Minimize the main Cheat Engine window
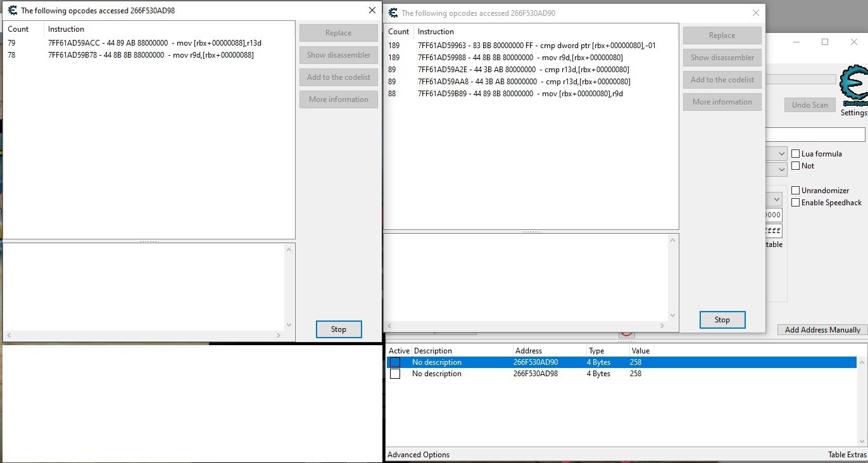The height and width of the screenshot is (463, 868). pyautogui.click(x=796, y=42)
